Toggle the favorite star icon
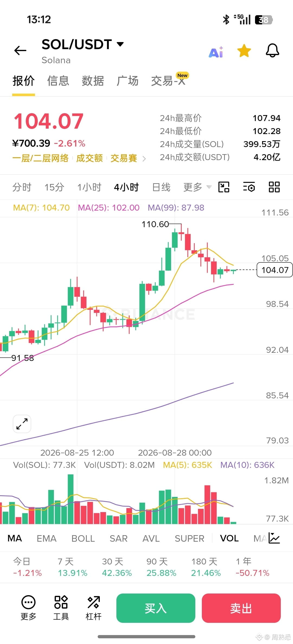Image resolution: width=293 pixels, height=644 pixels. [x=244, y=51]
